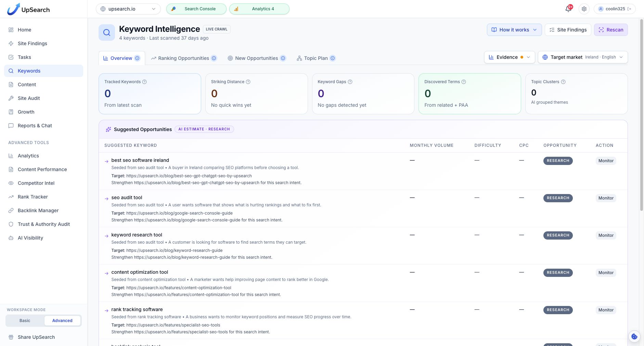Viewport: 644px width, 346px height.
Task: Open the cookie preferences icon
Action: [634, 336]
